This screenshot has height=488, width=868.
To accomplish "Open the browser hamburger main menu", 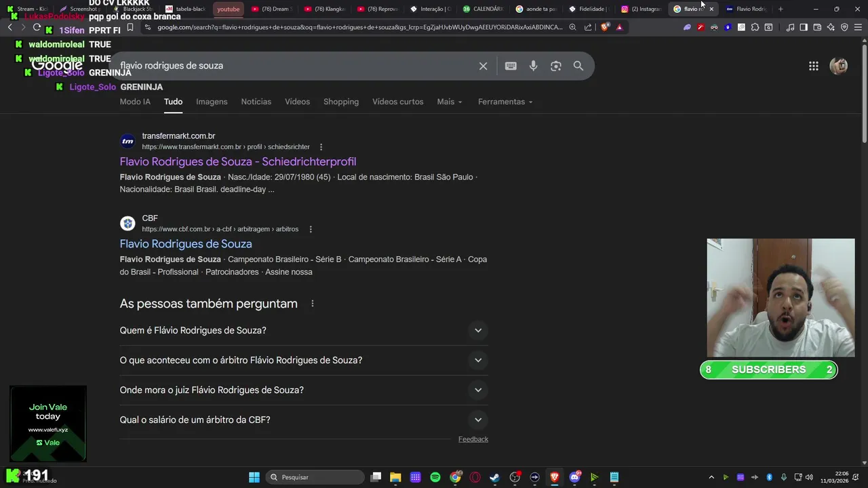I will [x=859, y=27].
